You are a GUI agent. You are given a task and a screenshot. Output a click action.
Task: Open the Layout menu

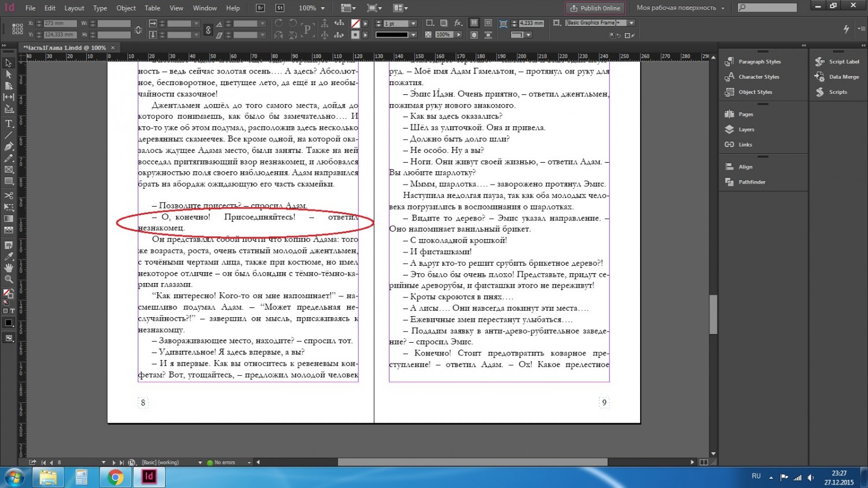coord(74,8)
